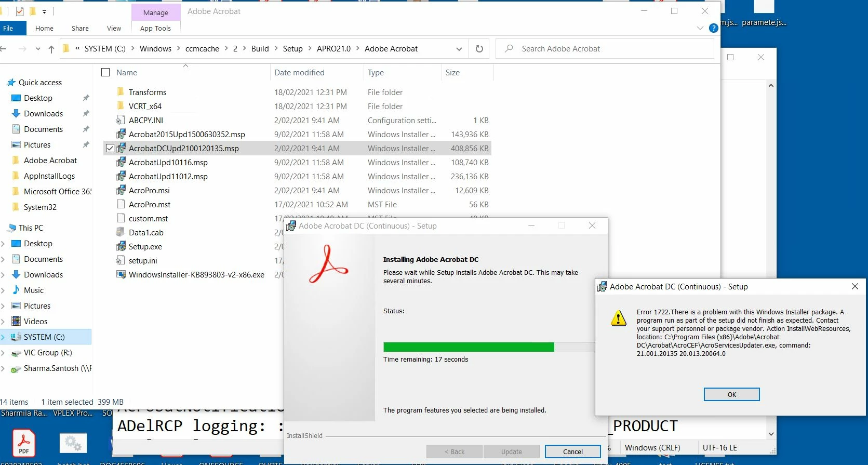This screenshot has width=868, height=465.
Task: Click the Setup.exe application icon
Action: pyautogui.click(x=121, y=246)
